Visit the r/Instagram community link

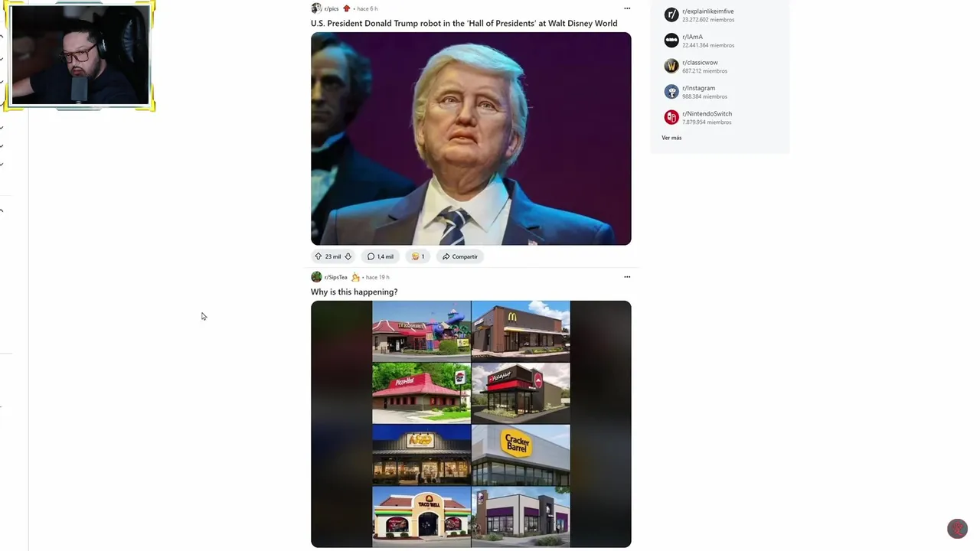698,88
